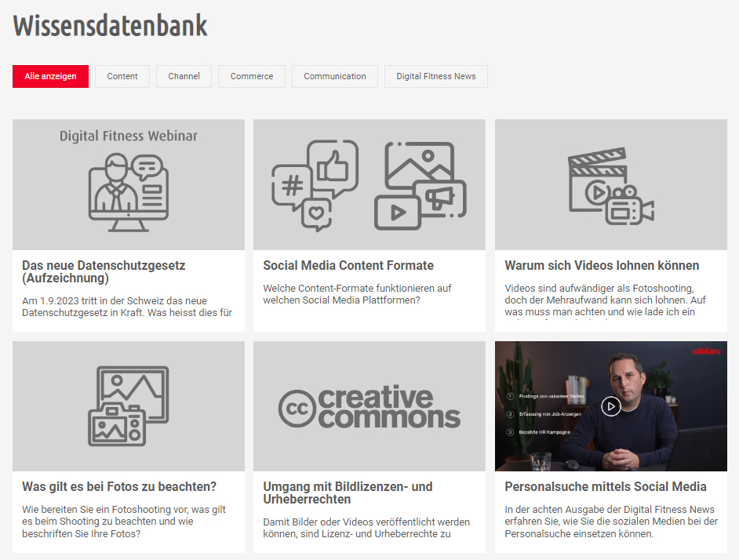Filter articles by Channel
The height and width of the screenshot is (560, 739).
pyautogui.click(x=184, y=76)
